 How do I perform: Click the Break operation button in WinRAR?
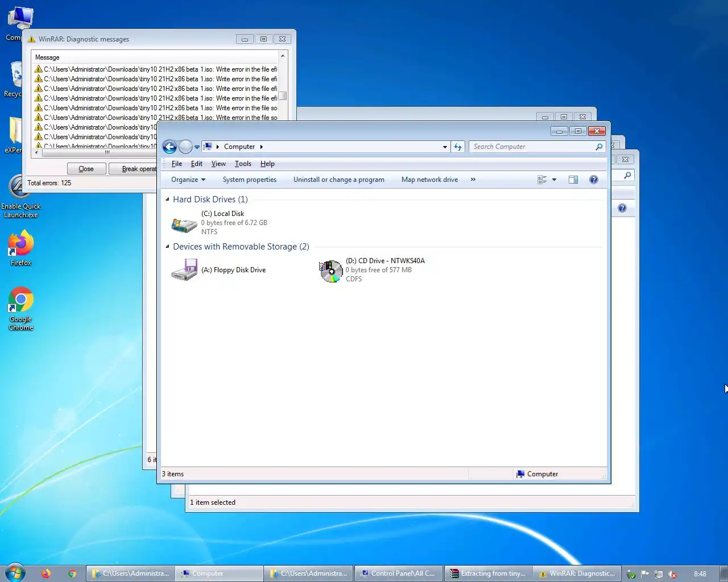133,169
